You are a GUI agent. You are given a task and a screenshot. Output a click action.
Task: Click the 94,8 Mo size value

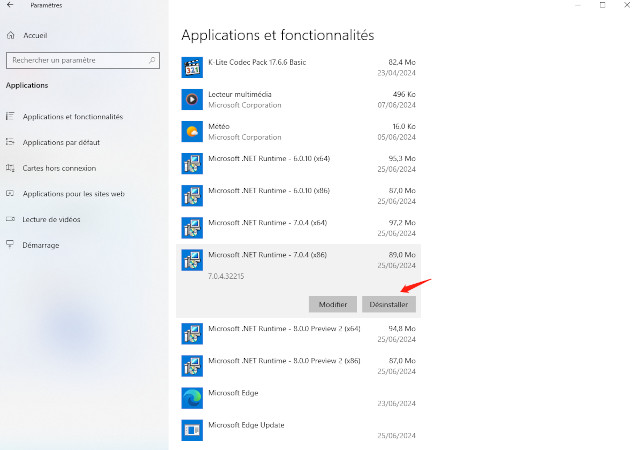pos(402,329)
